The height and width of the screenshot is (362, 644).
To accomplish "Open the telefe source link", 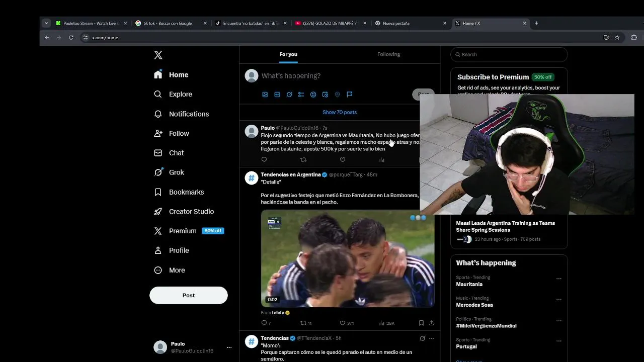I will 278,313.
